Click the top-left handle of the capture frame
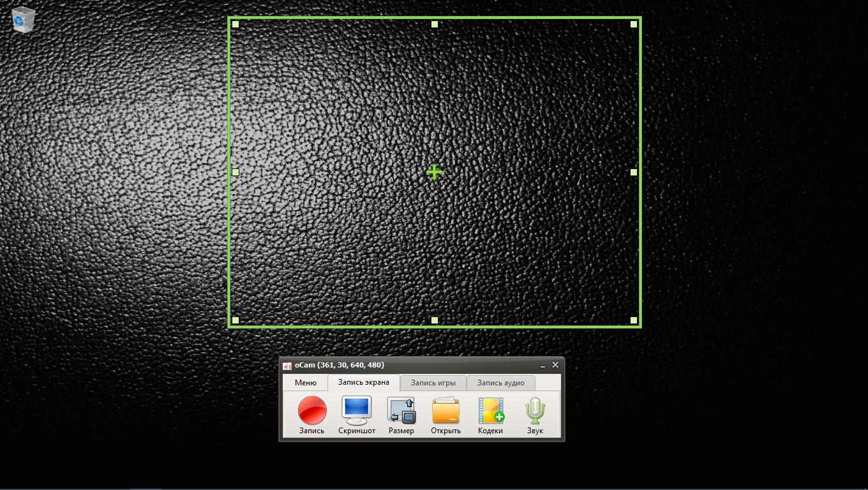The image size is (868, 490). [236, 24]
